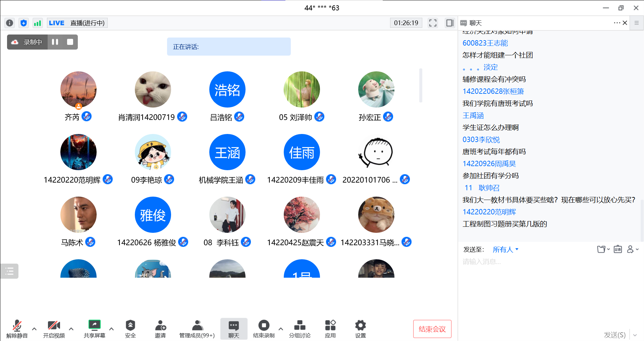
Task: Check the network signal strength icon
Action: click(37, 23)
